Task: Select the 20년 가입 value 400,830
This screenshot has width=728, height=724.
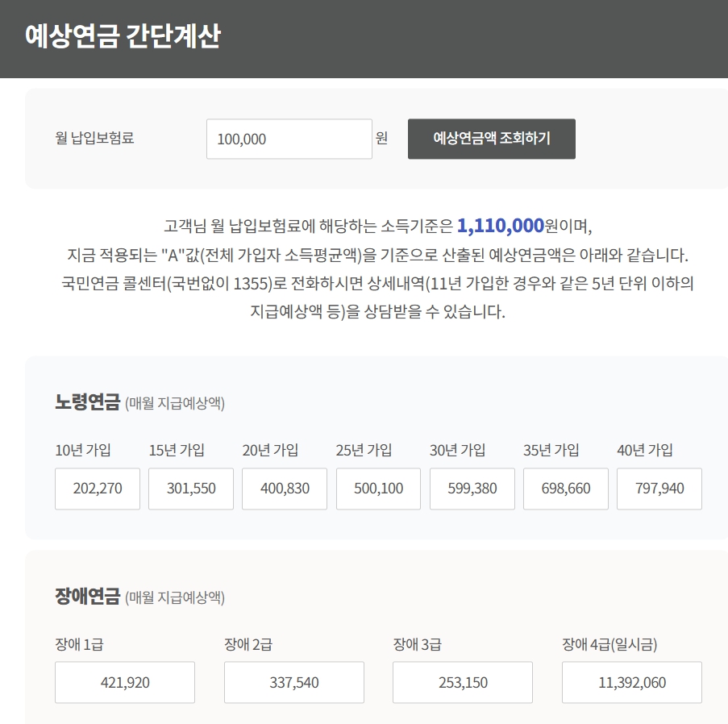Action: point(285,489)
